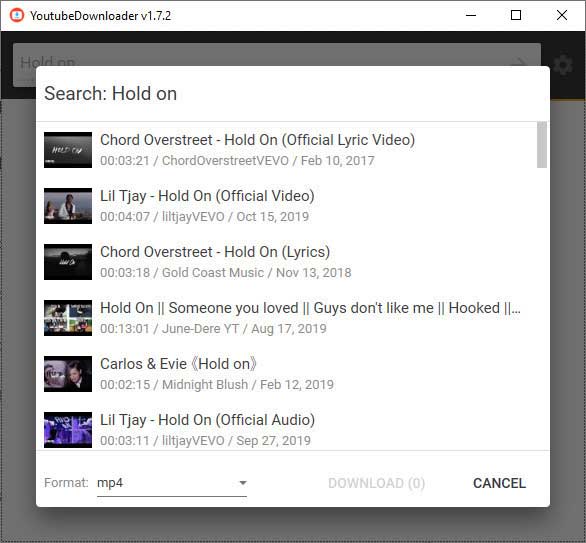Click the DOWNLOAD (0) button
This screenshot has width=586, height=543.
[376, 483]
